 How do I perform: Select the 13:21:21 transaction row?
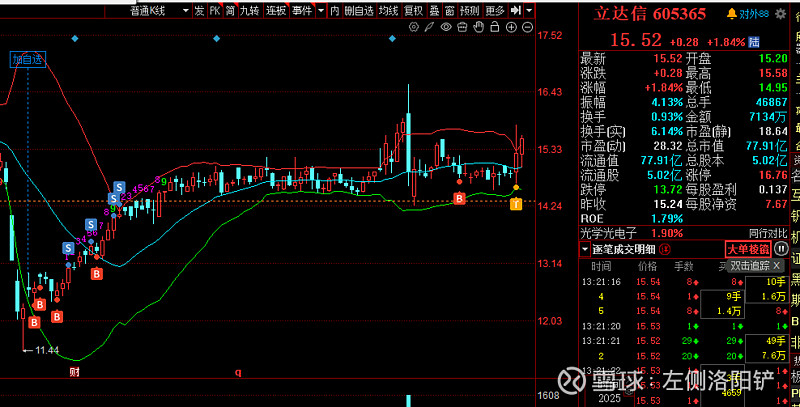tap(684, 341)
